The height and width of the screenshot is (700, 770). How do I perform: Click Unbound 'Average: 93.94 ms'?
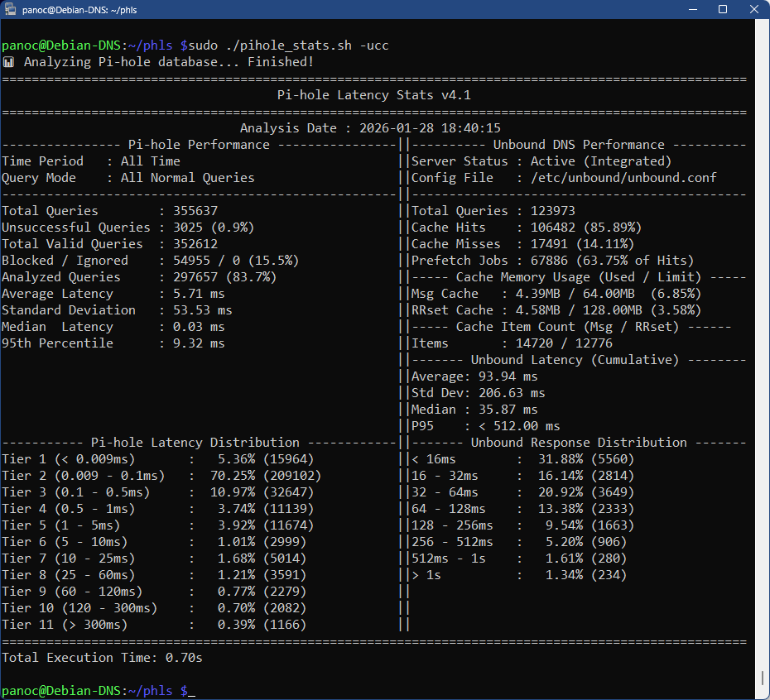[474, 376]
